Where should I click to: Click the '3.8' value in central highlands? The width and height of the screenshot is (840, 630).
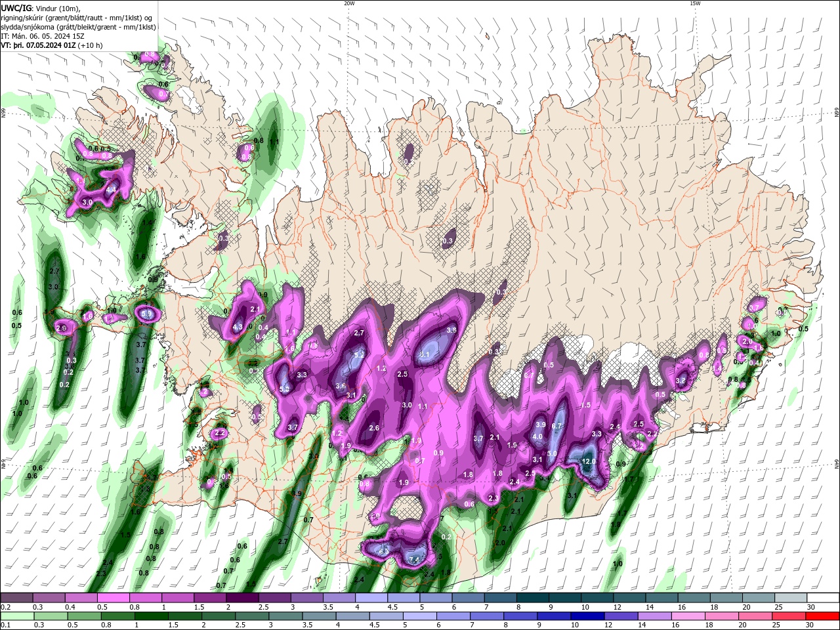pos(451,330)
